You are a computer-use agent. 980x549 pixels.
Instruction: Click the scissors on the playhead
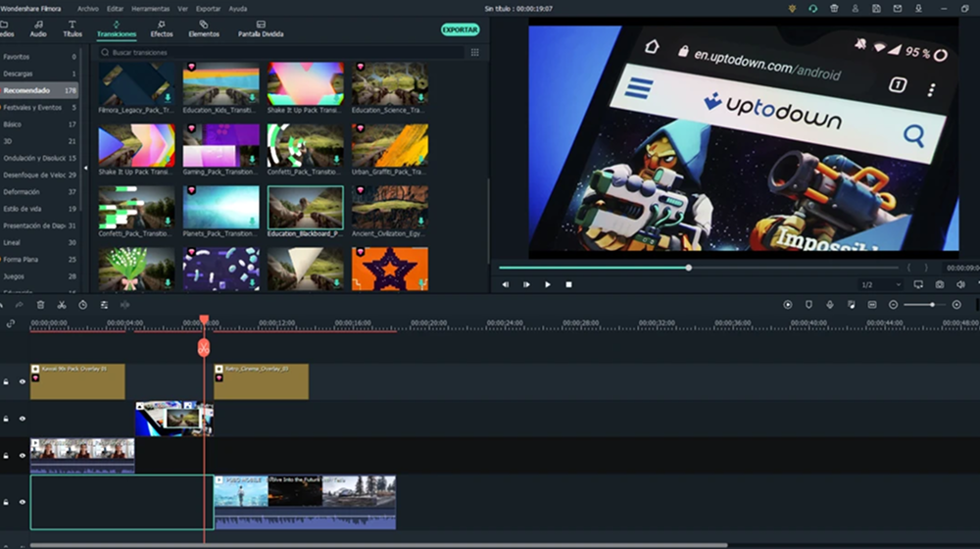click(204, 348)
